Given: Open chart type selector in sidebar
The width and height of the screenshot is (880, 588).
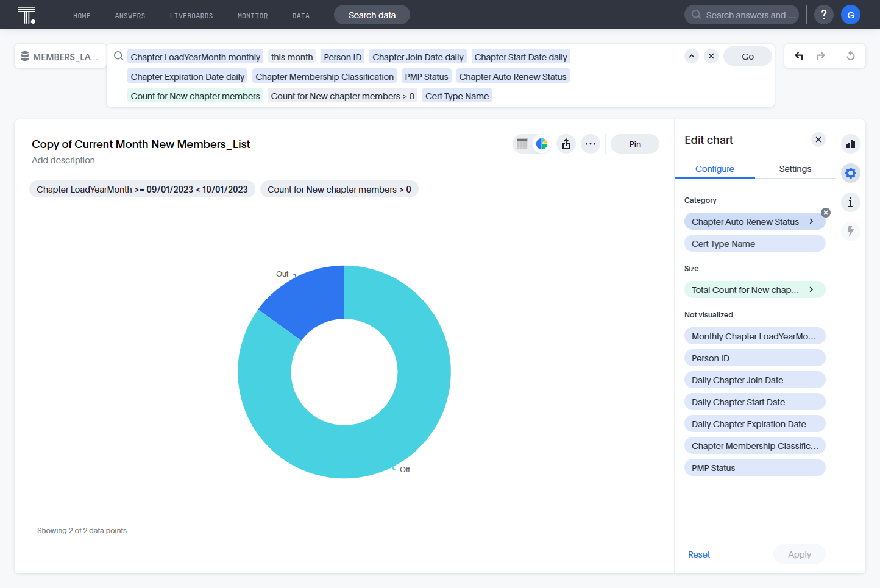Looking at the screenshot, I should (x=851, y=144).
